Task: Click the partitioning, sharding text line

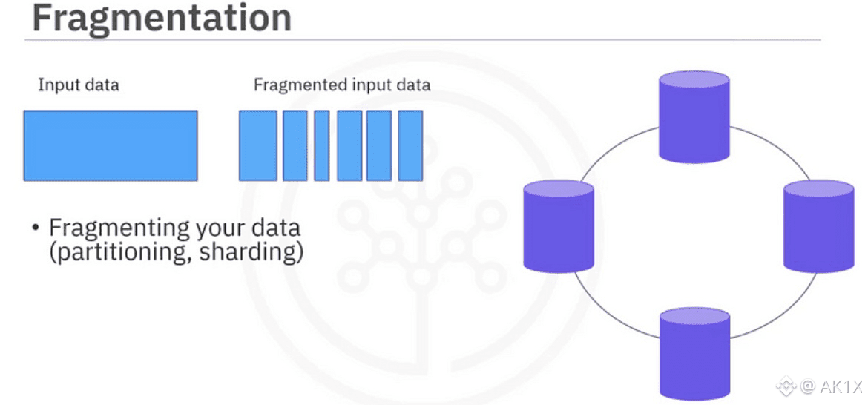Action: point(176,251)
